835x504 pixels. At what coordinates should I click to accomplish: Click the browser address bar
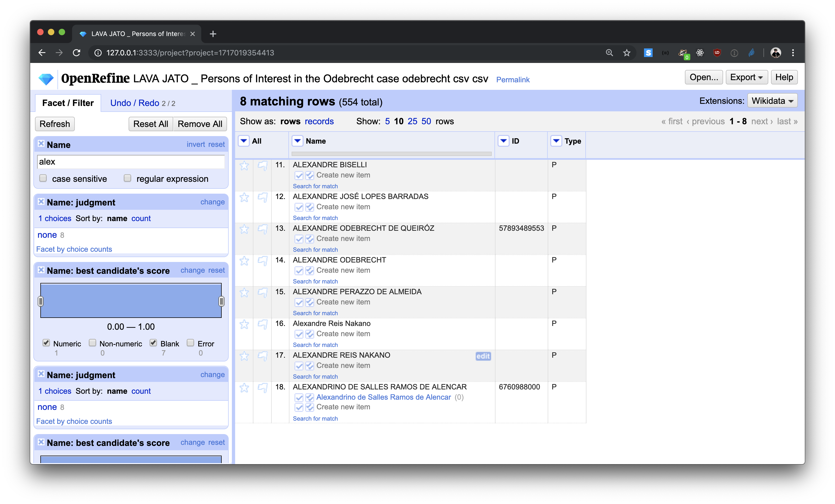click(x=346, y=53)
